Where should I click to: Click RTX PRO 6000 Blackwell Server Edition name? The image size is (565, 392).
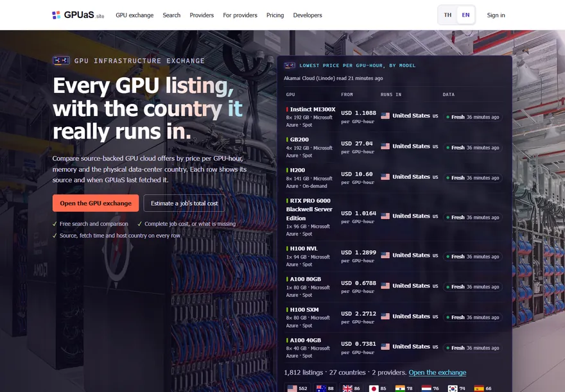click(309, 210)
